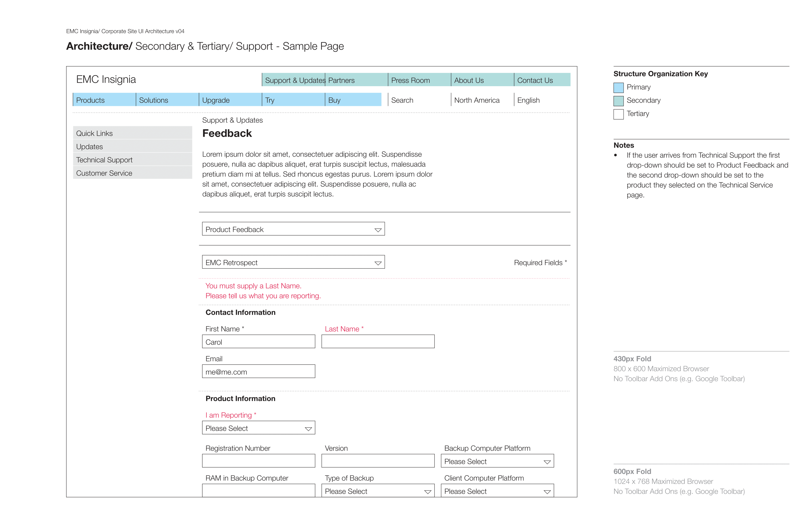Focus the Last Name input field
This screenshot has width=812, height=525.
click(378, 341)
